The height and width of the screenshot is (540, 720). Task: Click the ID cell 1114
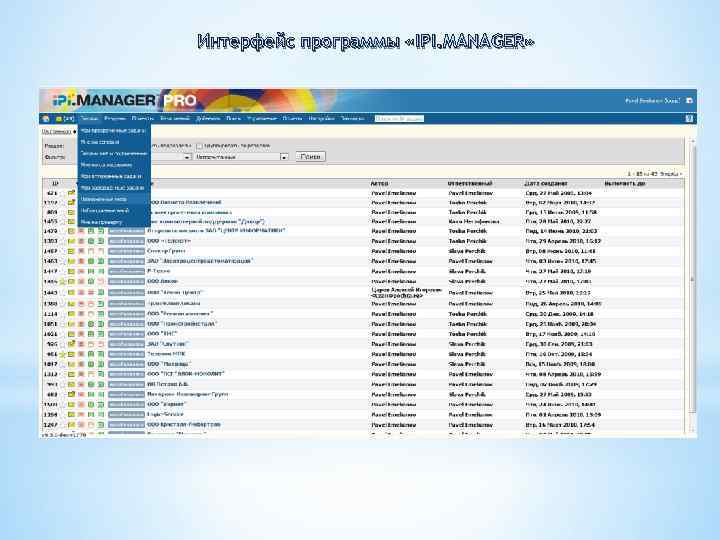(51, 314)
